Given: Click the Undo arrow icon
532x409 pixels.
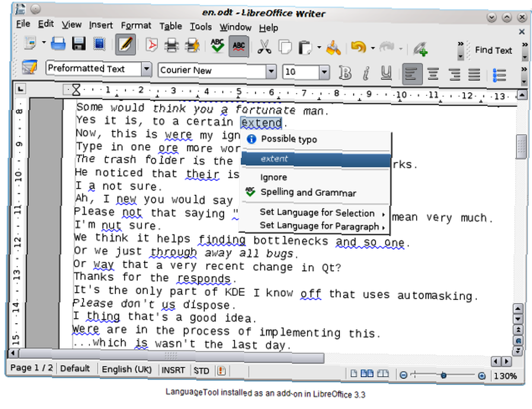Looking at the screenshot, I should coord(358,47).
